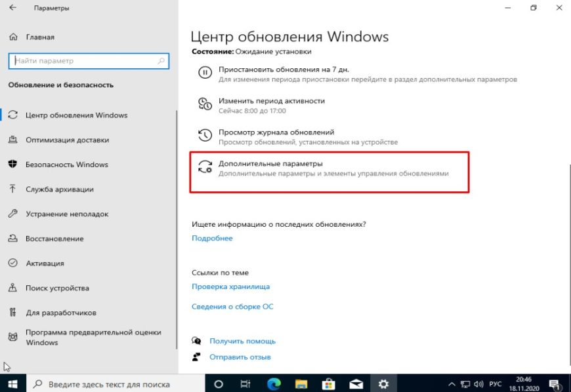The image size is (571, 392).
Task: Click the upload arrow icon beside Служба архивации
Action: coord(12,189)
